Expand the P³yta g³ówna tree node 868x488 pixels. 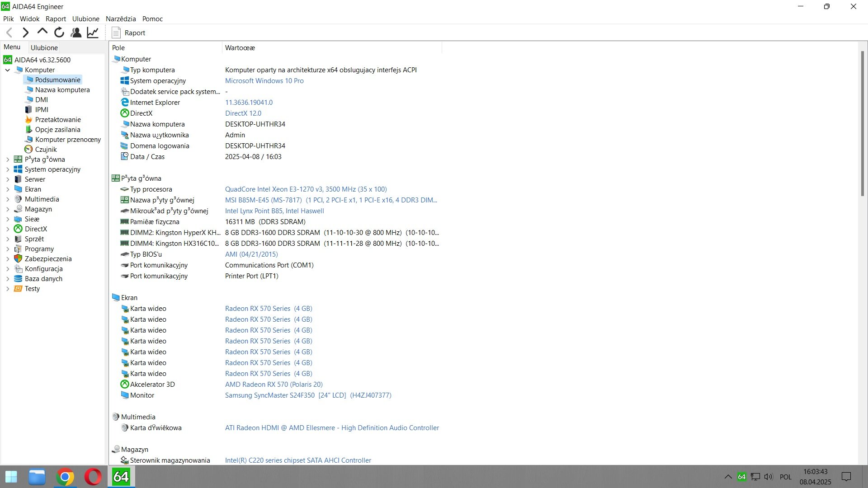[x=8, y=160]
